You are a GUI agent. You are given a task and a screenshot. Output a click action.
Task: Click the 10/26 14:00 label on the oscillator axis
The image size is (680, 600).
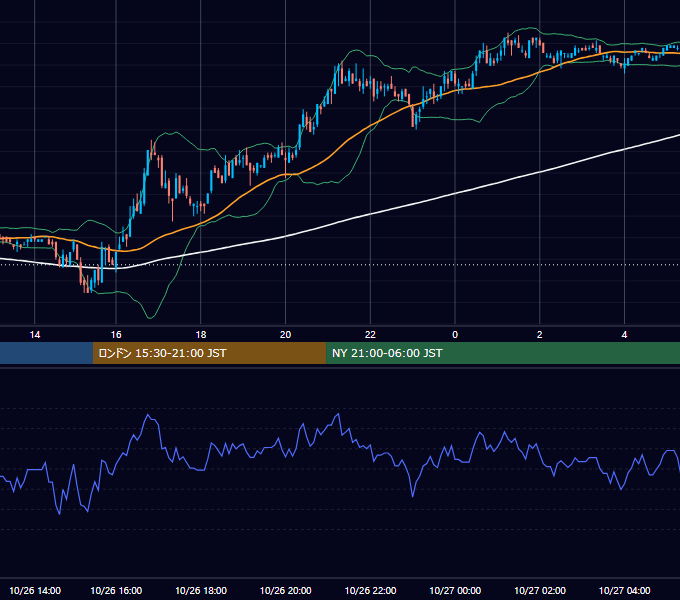click(x=35, y=590)
